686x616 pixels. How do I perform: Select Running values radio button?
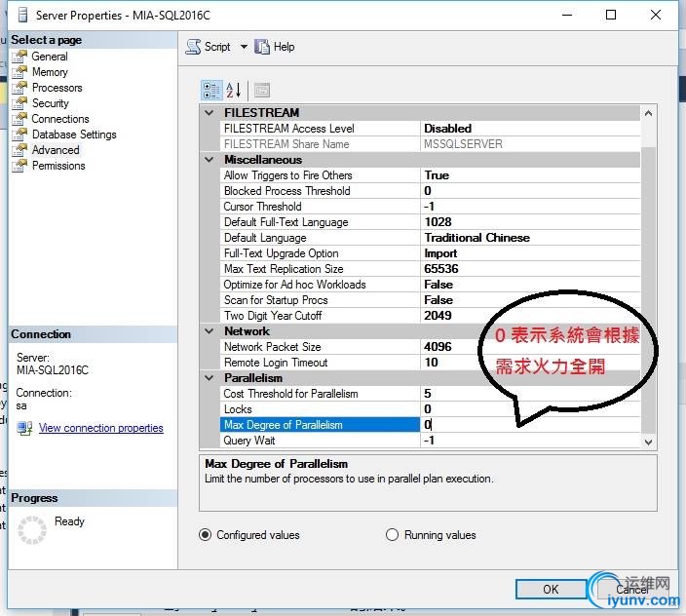pyautogui.click(x=392, y=535)
